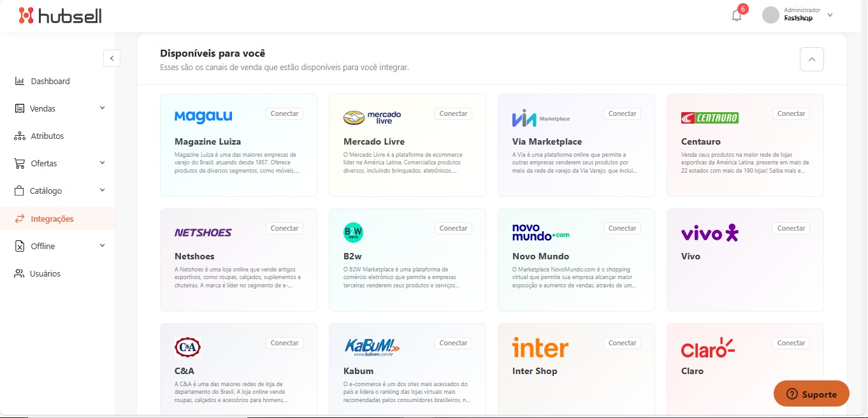Click the Magalu logo

point(203,117)
